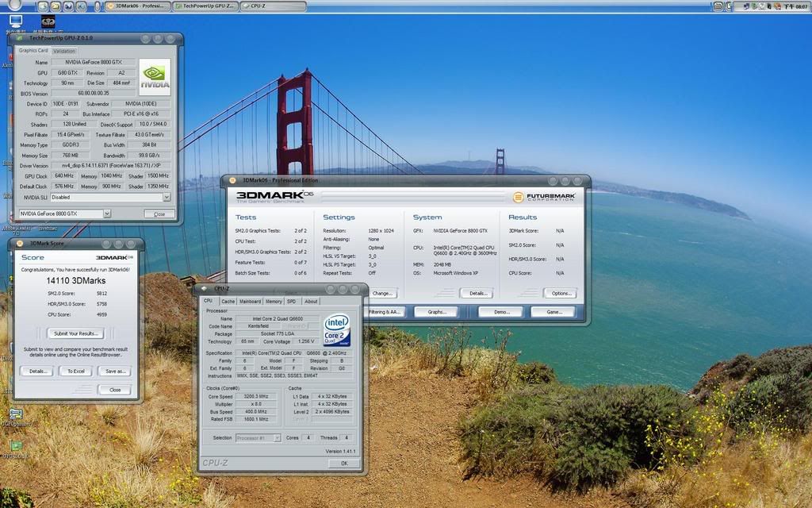Click the 1280 x 1024 resolution value
Viewport: 812px width, 508px height.
click(381, 231)
